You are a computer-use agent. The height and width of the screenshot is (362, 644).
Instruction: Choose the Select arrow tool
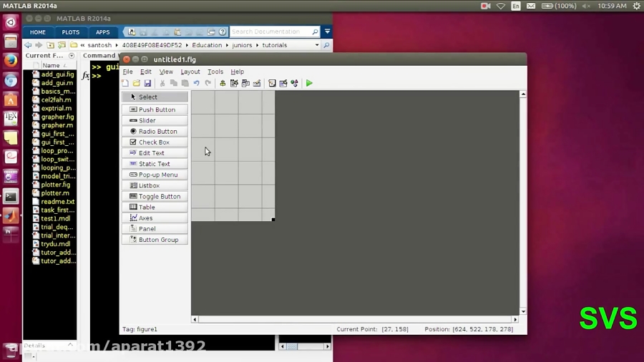point(155,97)
